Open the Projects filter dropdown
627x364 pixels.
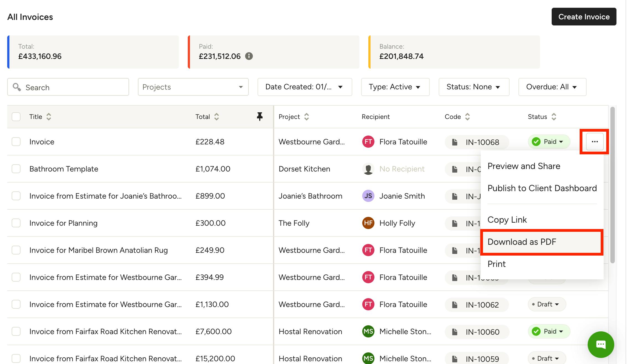coord(193,87)
